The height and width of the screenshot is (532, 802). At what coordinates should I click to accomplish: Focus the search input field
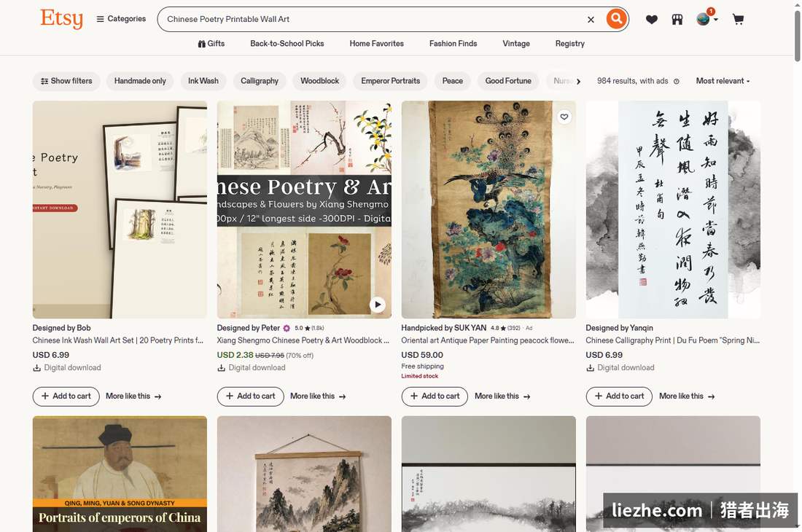(x=373, y=20)
